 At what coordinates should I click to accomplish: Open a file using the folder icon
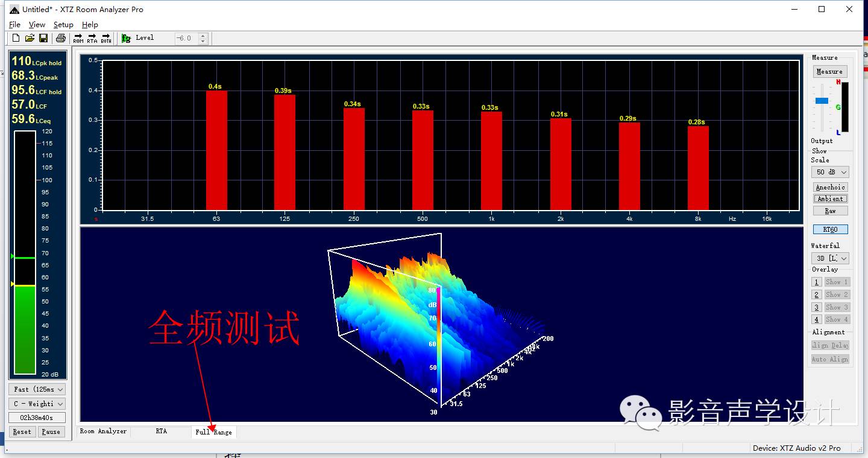coord(30,38)
